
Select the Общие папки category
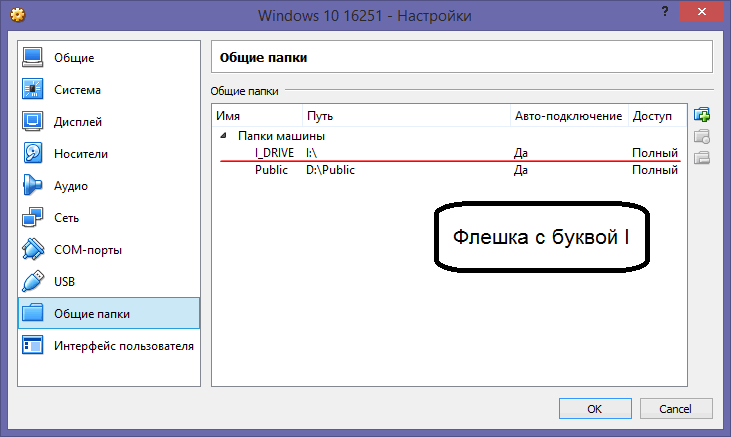(x=109, y=313)
